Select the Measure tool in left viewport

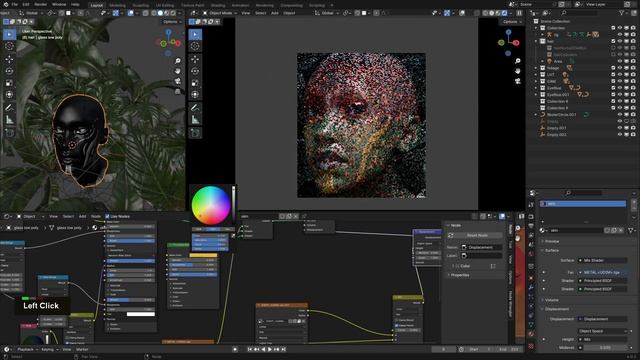pyautogui.click(x=9, y=120)
